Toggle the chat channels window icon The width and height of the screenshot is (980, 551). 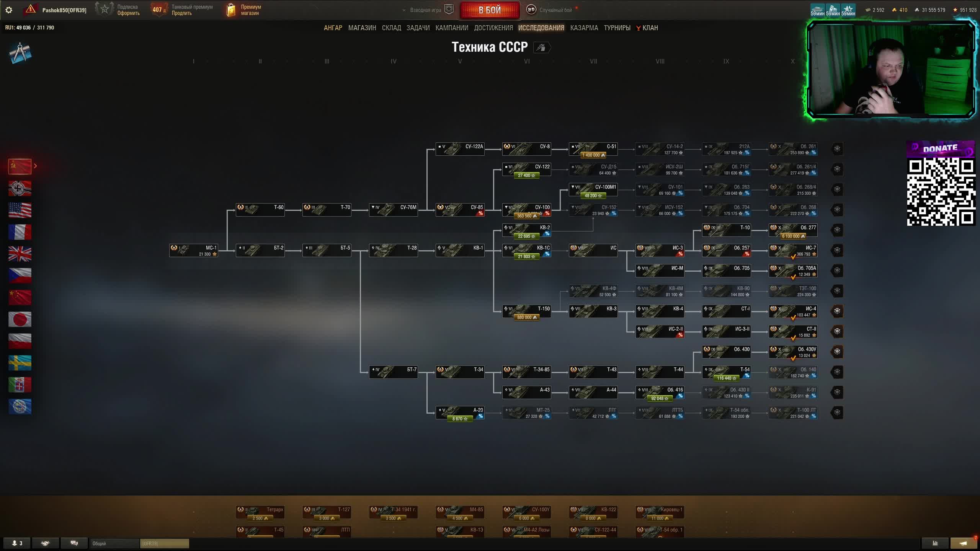(74, 543)
